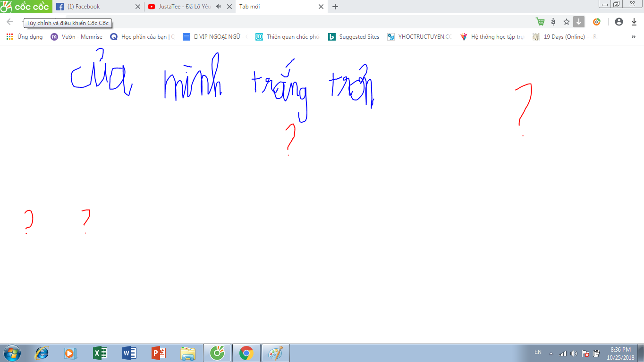Screen dimensions: 644x362
Task: Show hidden system tray icons
Action: pos(551,353)
